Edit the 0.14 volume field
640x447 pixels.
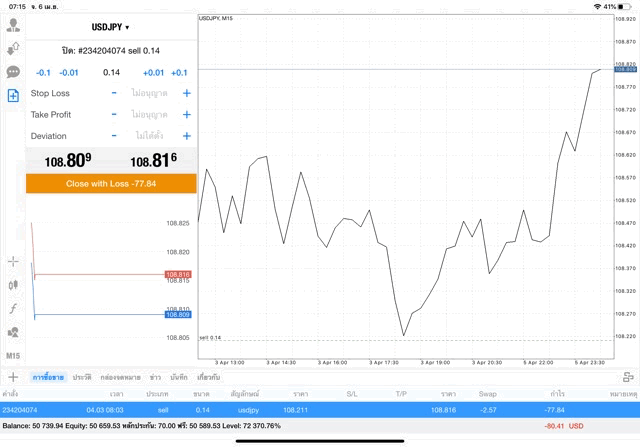[111, 73]
